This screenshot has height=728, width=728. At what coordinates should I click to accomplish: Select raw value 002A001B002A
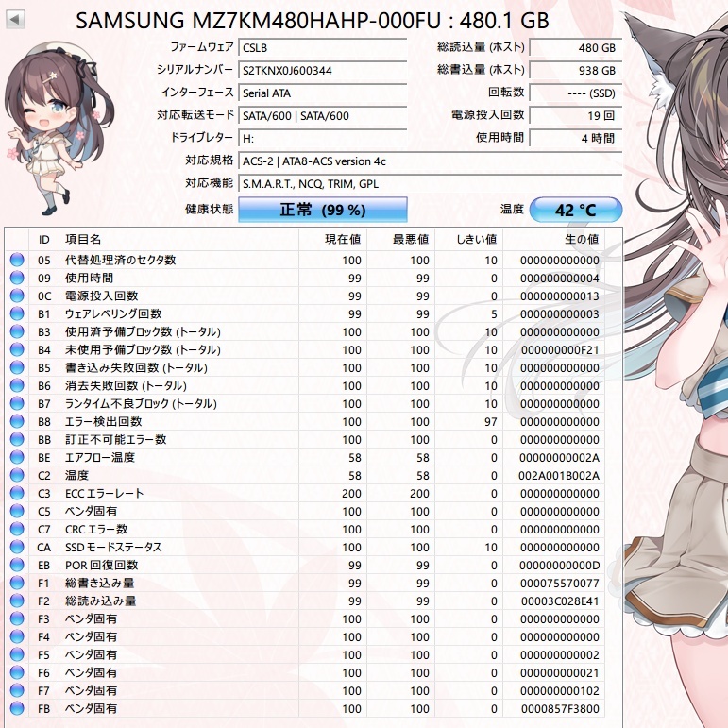[x=559, y=476]
